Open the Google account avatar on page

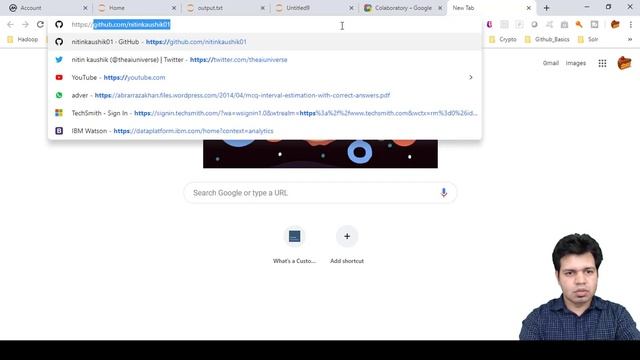(x=624, y=63)
